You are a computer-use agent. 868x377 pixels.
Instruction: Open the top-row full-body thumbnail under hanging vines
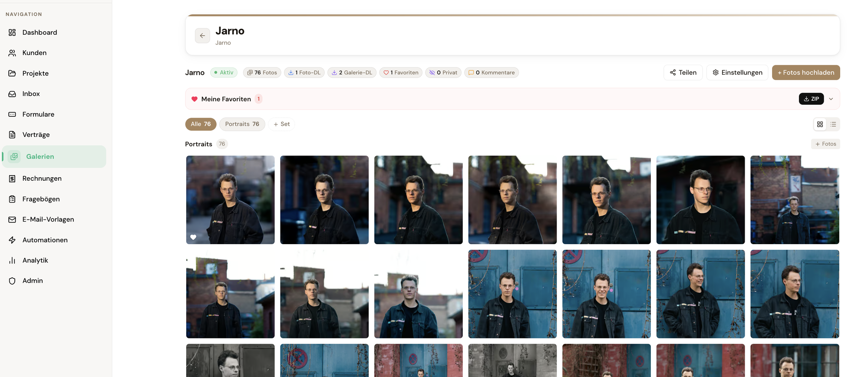tap(795, 200)
